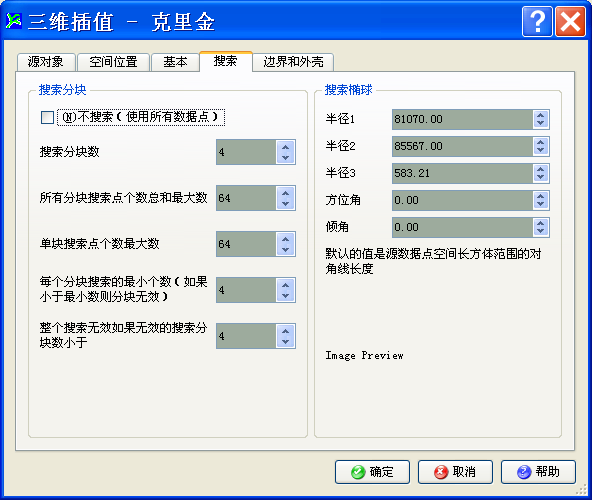The image size is (592, 500).
Task: Increase 半径1 using its up arrow
Action: pyautogui.click(x=541, y=115)
